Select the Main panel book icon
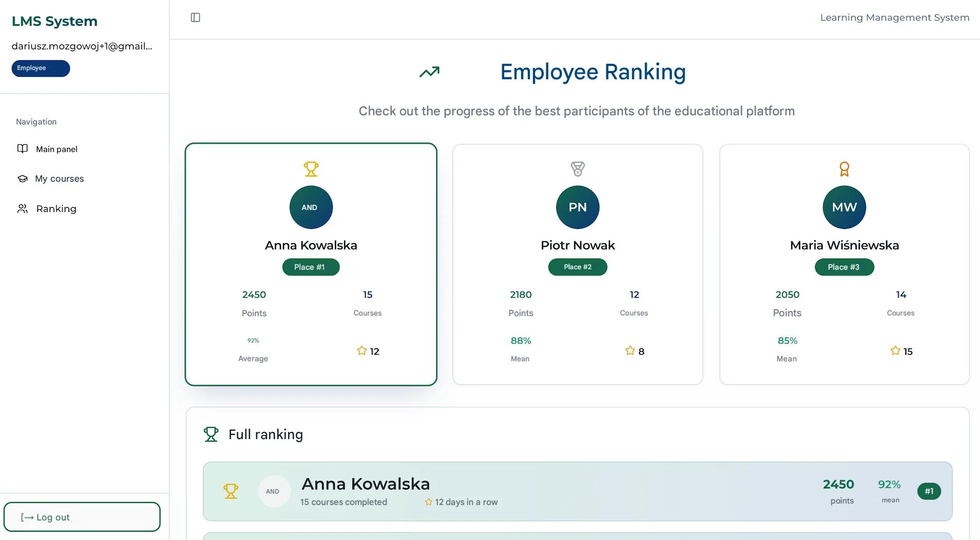Image resolution: width=980 pixels, height=540 pixels. point(23,149)
